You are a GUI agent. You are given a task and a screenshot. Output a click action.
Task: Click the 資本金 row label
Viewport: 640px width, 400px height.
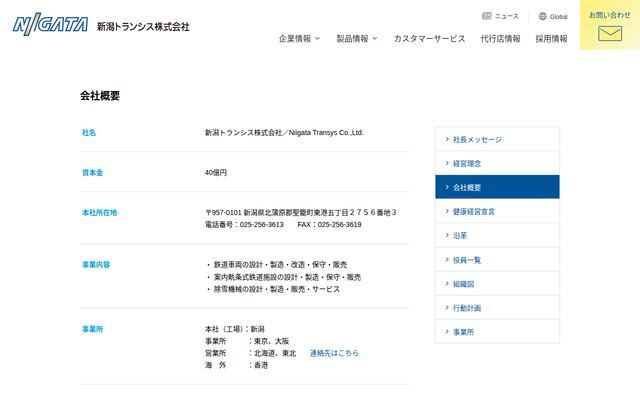93,172
